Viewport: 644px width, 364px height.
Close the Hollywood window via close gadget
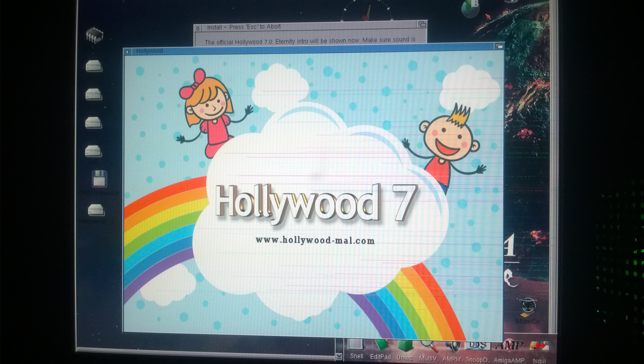[x=127, y=52]
